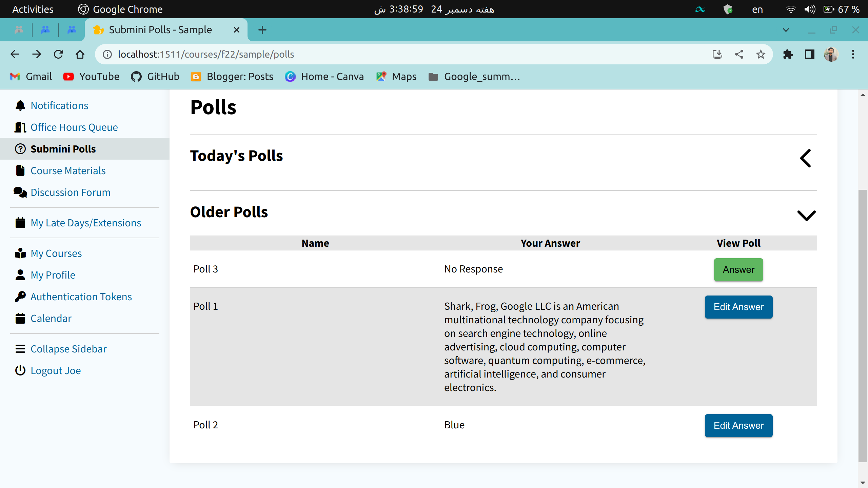Open the Discussion Forum chat icon
The height and width of the screenshot is (488, 868).
20,192
